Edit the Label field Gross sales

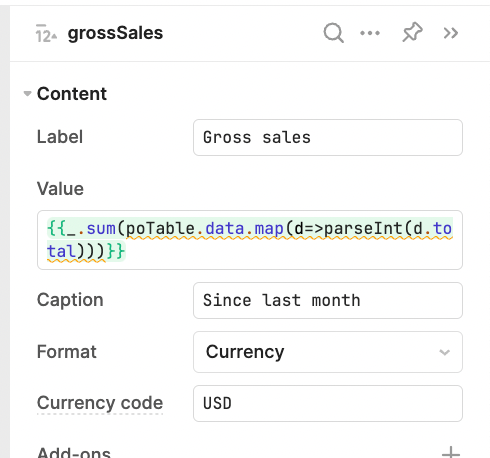pyautogui.click(x=328, y=137)
